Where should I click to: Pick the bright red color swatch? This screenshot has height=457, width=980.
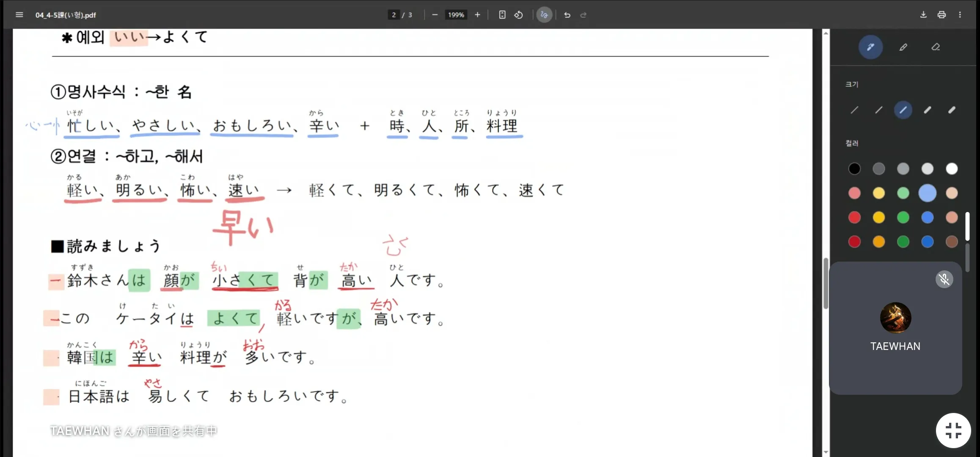pyautogui.click(x=854, y=217)
